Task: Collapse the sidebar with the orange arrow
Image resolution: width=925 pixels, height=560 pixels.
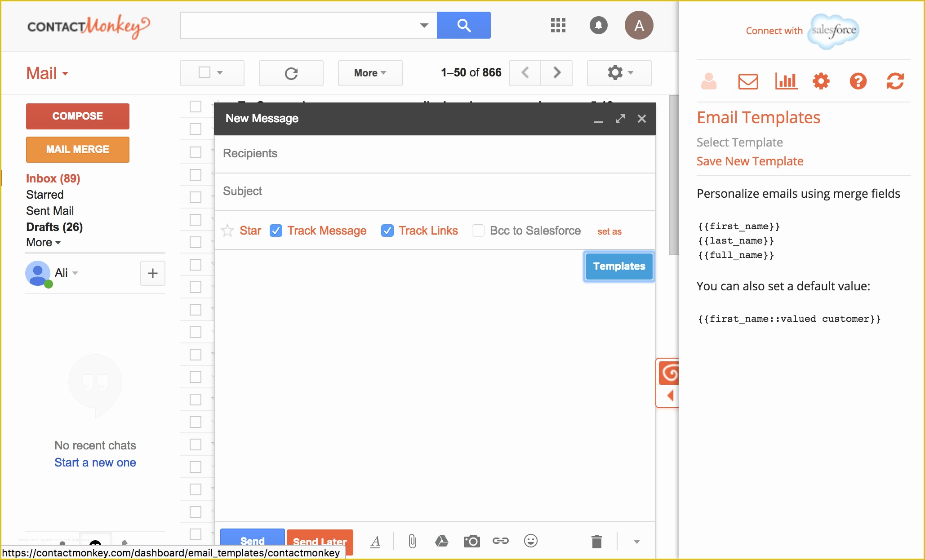Action: click(670, 396)
